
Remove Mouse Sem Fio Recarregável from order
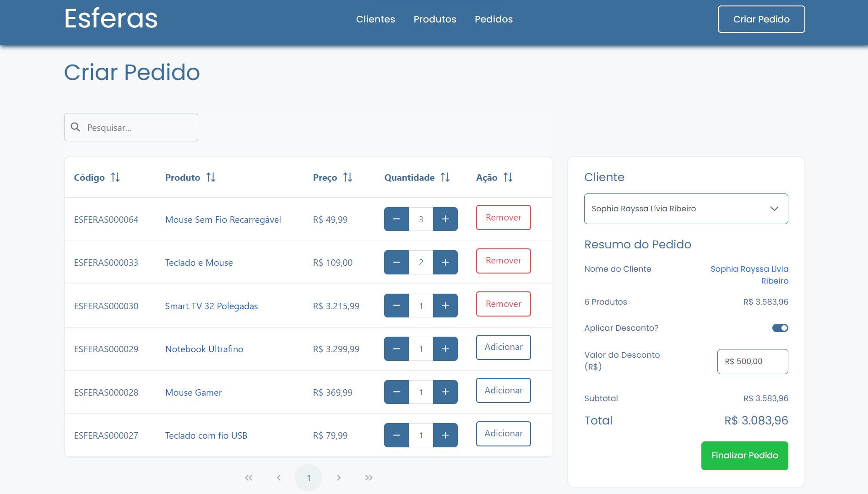(504, 218)
